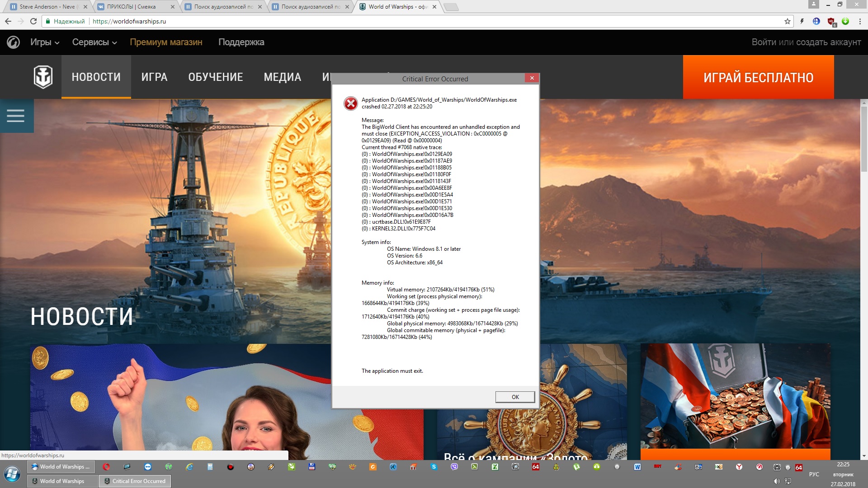This screenshot has height=488, width=868.
Task: Click ИГРАЙ БЕСПЛАТНО button
Action: click(x=758, y=77)
